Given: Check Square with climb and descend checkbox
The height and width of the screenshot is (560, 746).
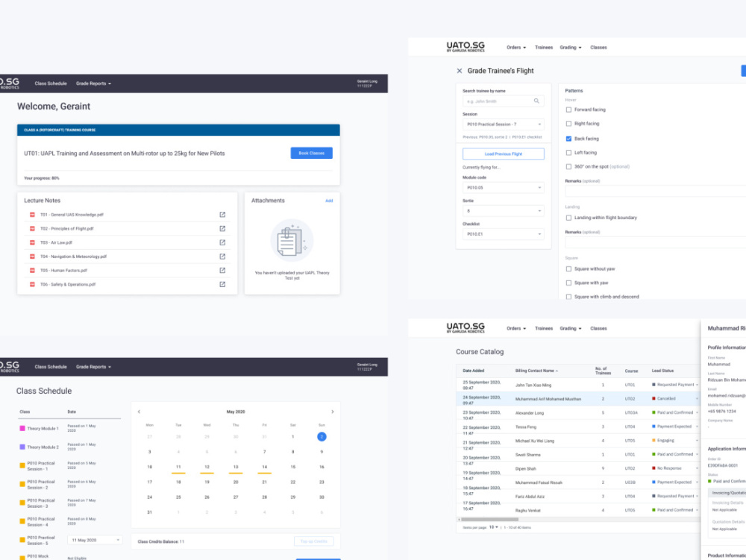Looking at the screenshot, I should coord(568,297).
